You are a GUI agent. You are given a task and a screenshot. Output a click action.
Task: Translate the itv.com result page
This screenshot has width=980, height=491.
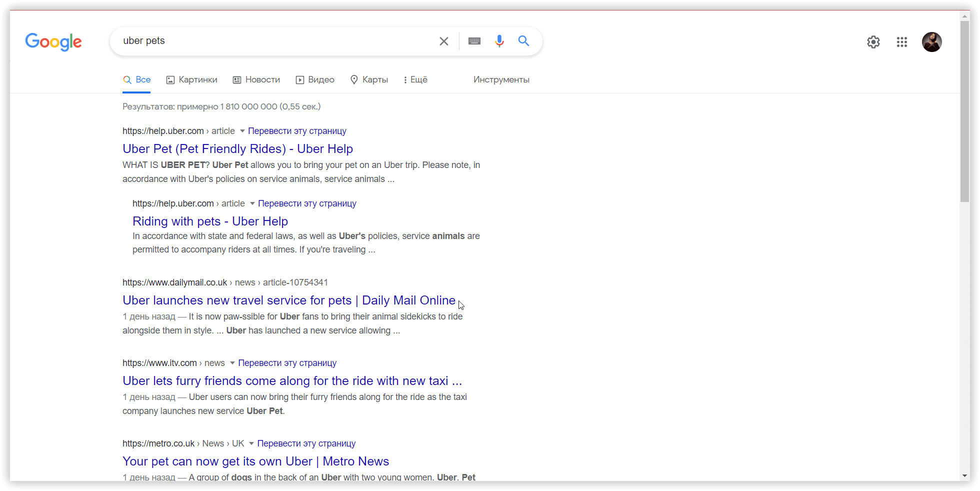coord(287,363)
